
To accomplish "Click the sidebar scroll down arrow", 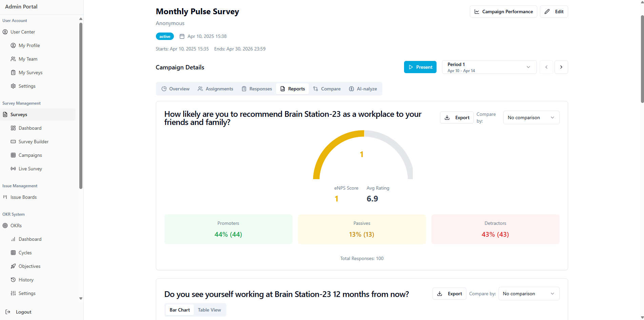I will coord(81,299).
